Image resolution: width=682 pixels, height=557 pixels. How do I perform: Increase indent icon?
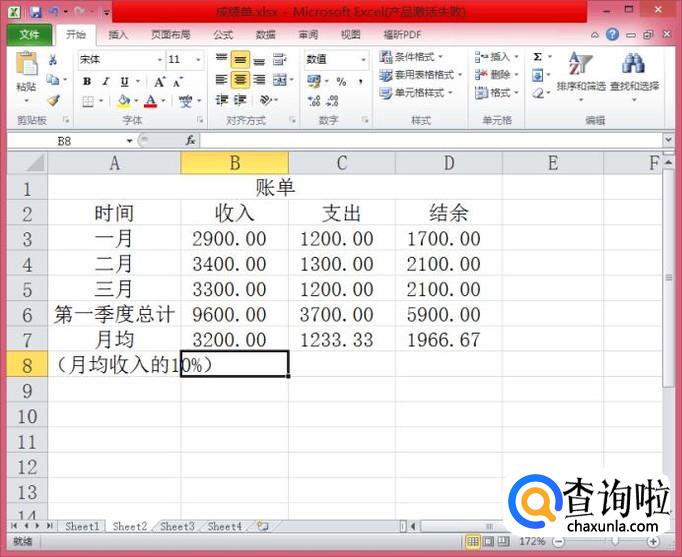coord(240,100)
